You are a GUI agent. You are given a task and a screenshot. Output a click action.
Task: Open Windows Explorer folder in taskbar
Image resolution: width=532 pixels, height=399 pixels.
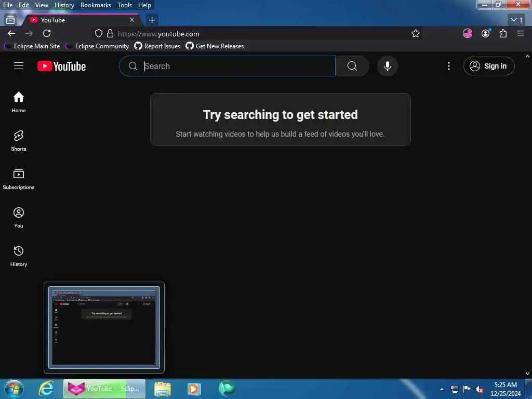pos(163,389)
